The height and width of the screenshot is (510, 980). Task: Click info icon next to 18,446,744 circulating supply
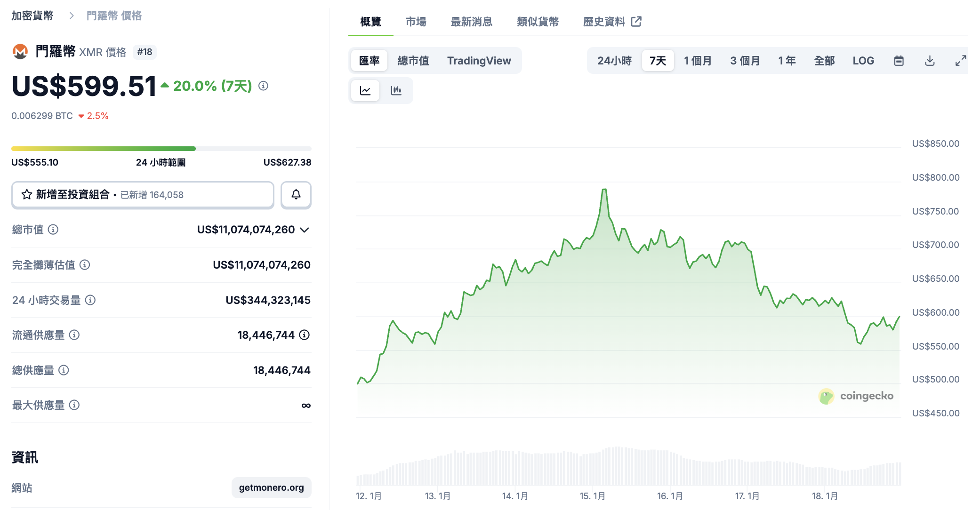[305, 335]
